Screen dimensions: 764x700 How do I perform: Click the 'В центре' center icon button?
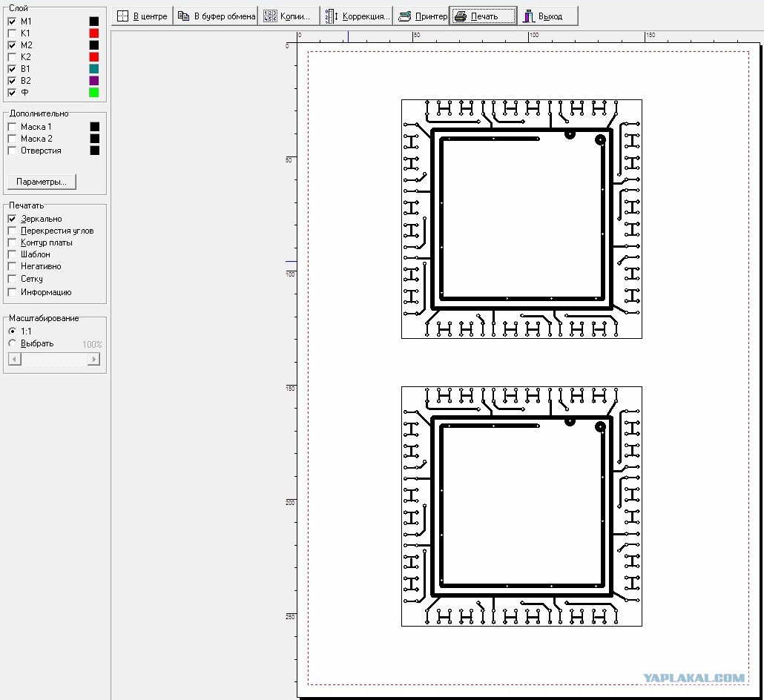142,16
